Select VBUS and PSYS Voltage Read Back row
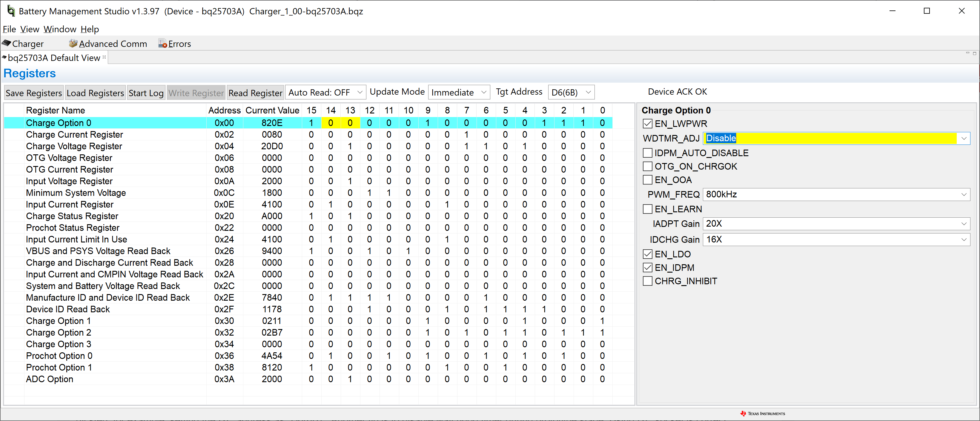980x421 pixels. coord(308,251)
